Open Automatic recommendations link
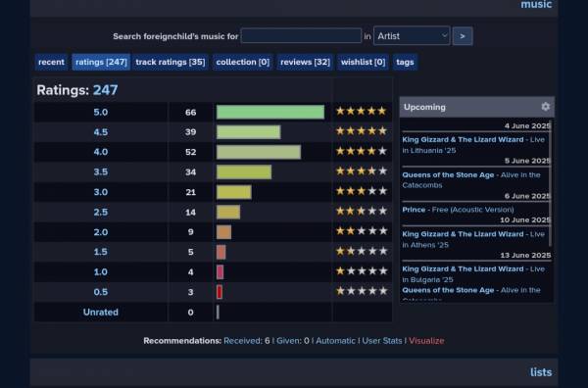This screenshot has height=388, width=588. [x=335, y=341]
